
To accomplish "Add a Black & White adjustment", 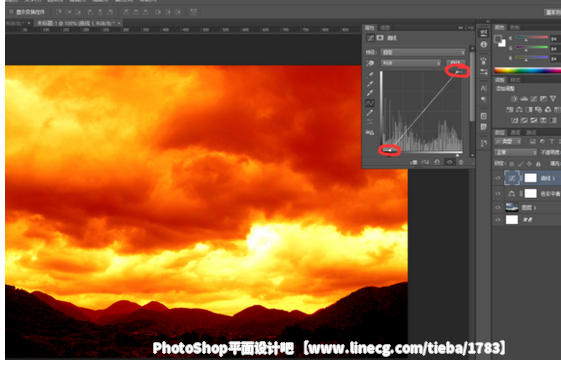I will (x=529, y=109).
